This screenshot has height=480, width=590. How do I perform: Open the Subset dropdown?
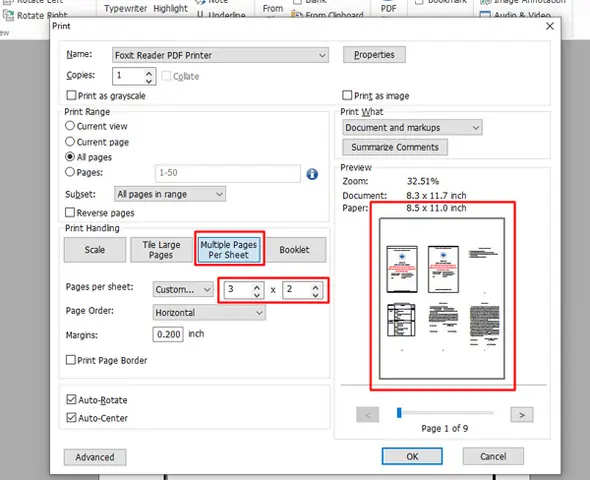pos(170,194)
